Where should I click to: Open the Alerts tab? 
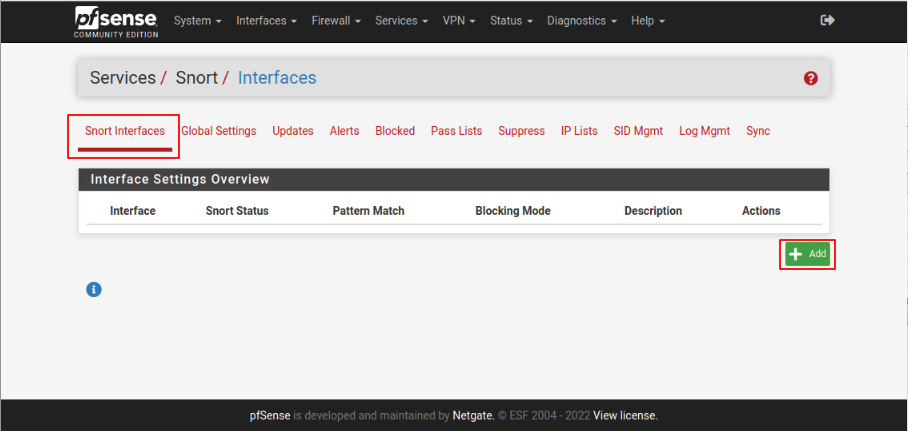[344, 131]
